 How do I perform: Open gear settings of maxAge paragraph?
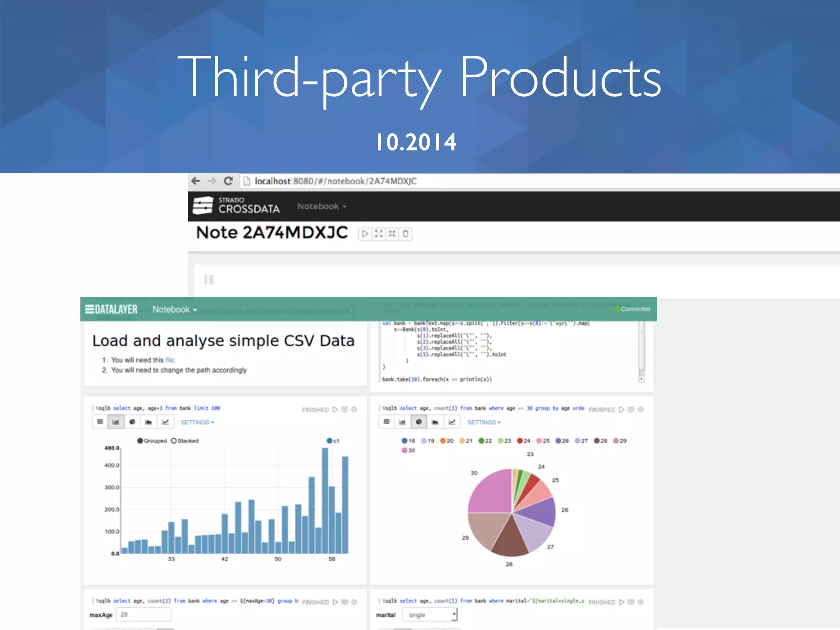pos(354,602)
